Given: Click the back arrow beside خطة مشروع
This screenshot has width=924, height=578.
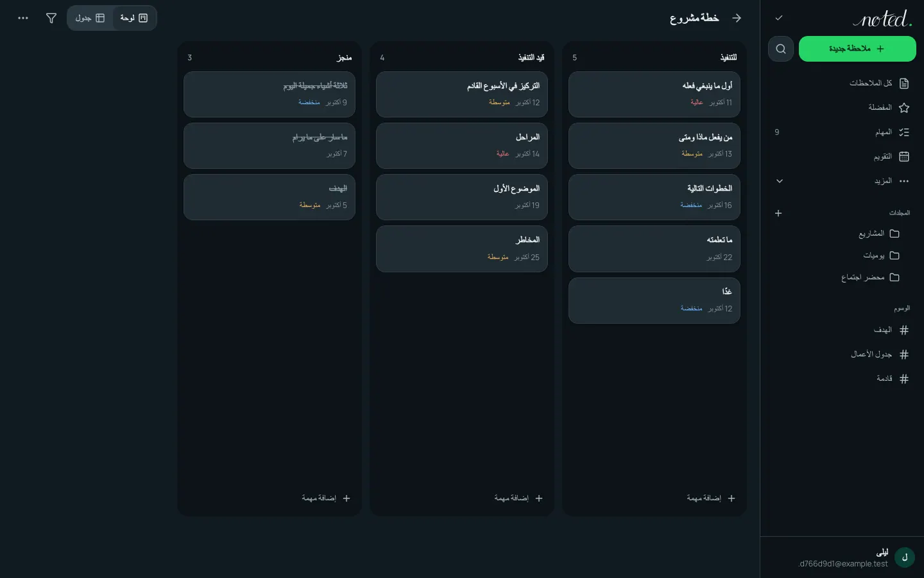Looking at the screenshot, I should coord(737,18).
